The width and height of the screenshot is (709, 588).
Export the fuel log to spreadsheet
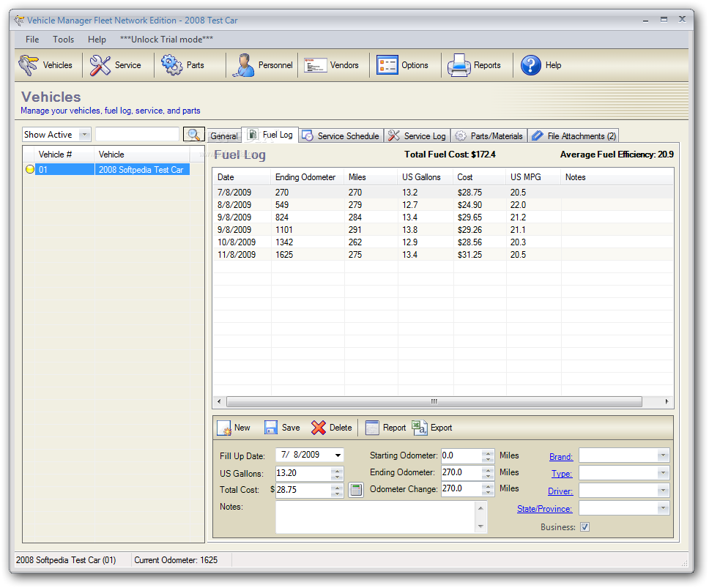point(432,428)
